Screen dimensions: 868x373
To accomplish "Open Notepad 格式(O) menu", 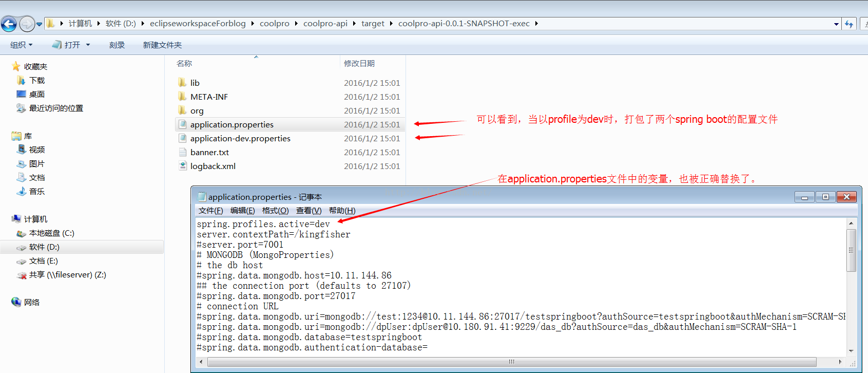I will coord(276,211).
